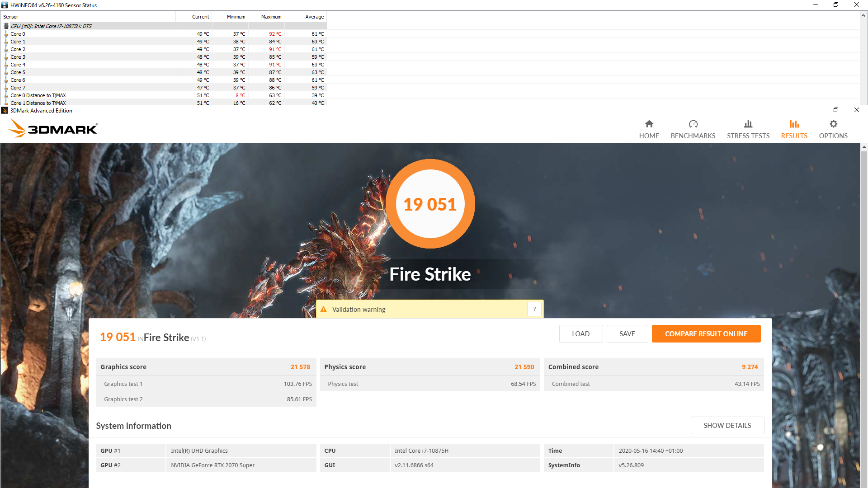The width and height of the screenshot is (868, 488).
Task: Select the Core 5 sensor row
Action: pyautogui.click(x=164, y=72)
